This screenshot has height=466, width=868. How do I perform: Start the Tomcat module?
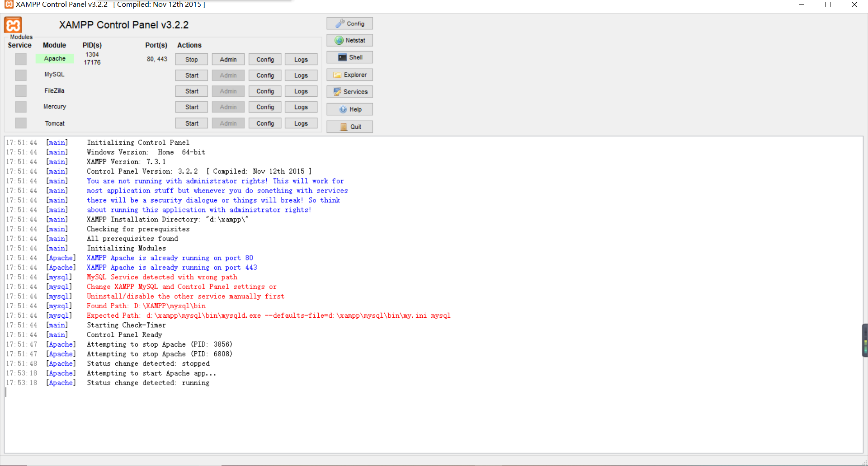[192, 123]
